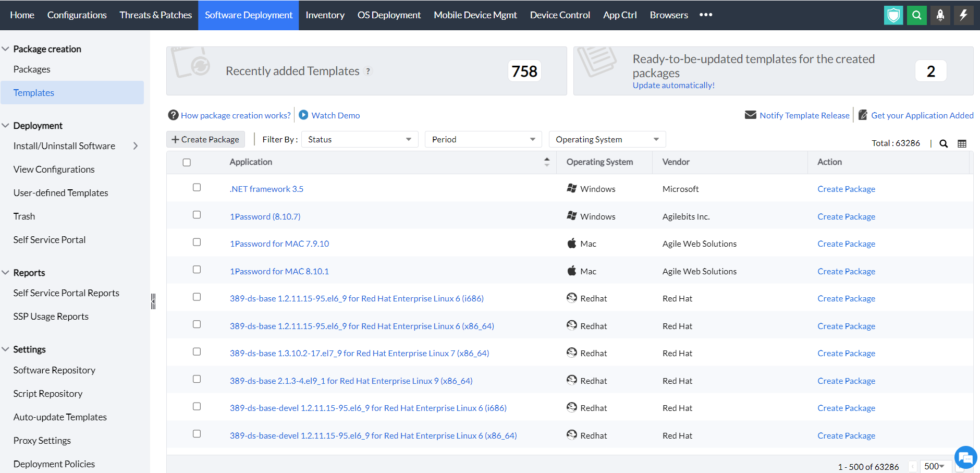This screenshot has height=473, width=980.
Task: Select checkbox for 1Password for MAC 8.10.1
Action: pyautogui.click(x=197, y=270)
